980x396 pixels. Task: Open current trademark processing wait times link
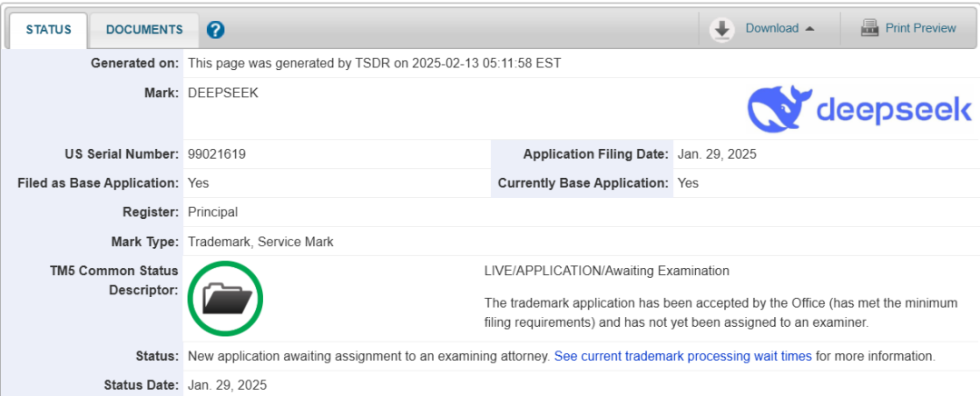tap(683, 357)
